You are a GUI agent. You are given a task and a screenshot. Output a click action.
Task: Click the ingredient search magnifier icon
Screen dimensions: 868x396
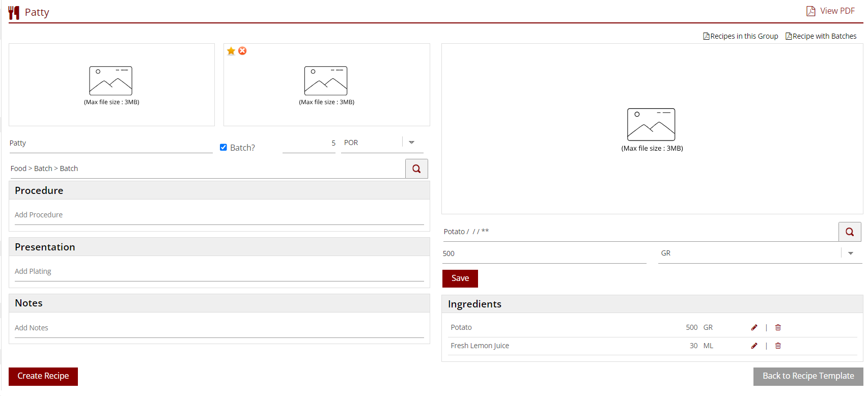850,232
